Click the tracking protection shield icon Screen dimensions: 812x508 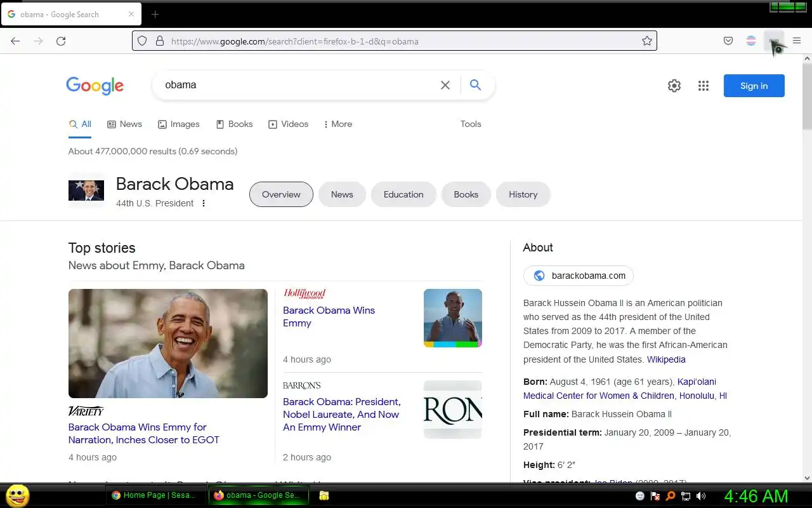pyautogui.click(x=142, y=41)
